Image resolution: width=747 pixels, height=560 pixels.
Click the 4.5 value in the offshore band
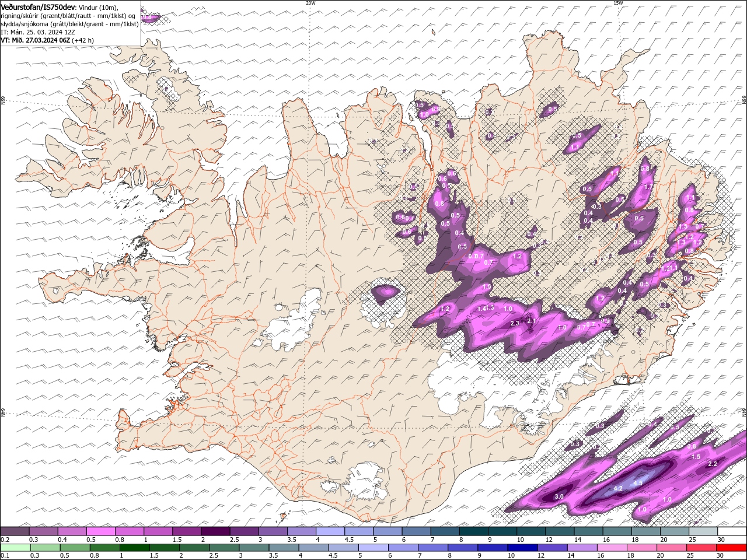(x=638, y=483)
